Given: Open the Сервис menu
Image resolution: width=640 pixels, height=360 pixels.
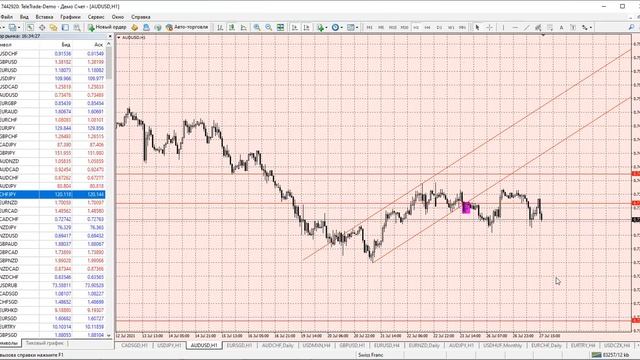Looking at the screenshot, I should pyautogui.click(x=96, y=17).
